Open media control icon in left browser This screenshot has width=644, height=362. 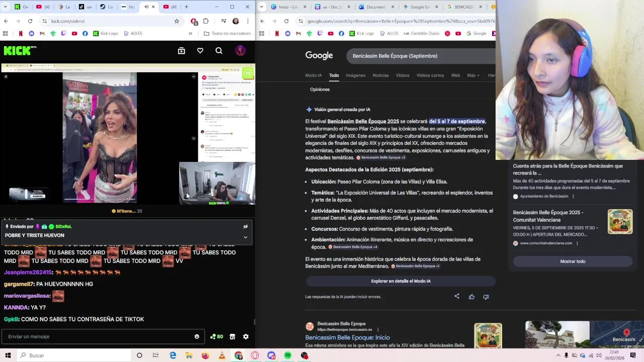click(x=223, y=21)
